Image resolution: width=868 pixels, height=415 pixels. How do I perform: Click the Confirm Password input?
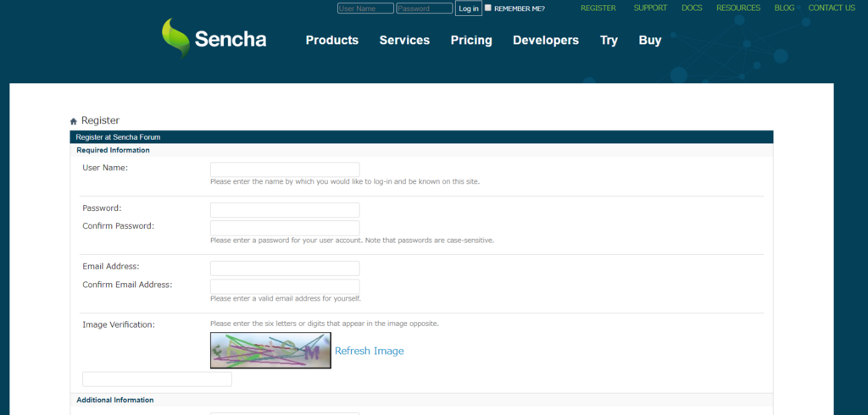pyautogui.click(x=285, y=228)
